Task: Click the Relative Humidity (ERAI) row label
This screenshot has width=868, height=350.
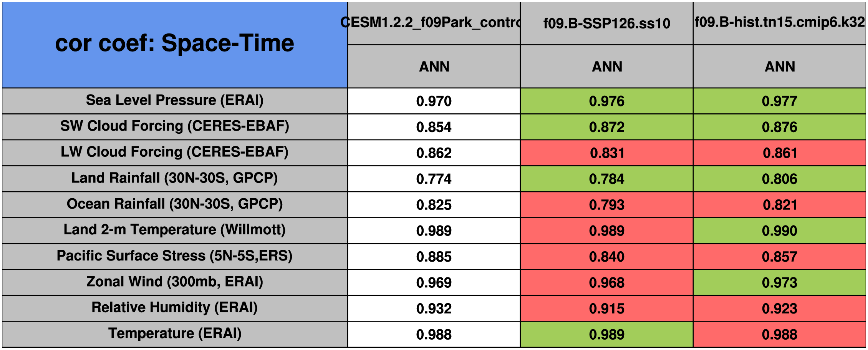Action: tap(175, 308)
